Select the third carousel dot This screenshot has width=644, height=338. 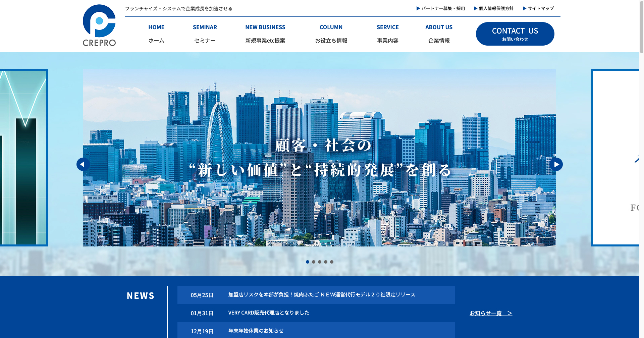(x=320, y=262)
